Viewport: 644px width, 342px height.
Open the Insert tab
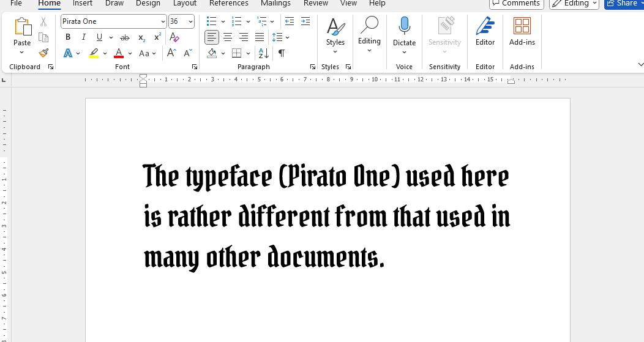click(83, 3)
